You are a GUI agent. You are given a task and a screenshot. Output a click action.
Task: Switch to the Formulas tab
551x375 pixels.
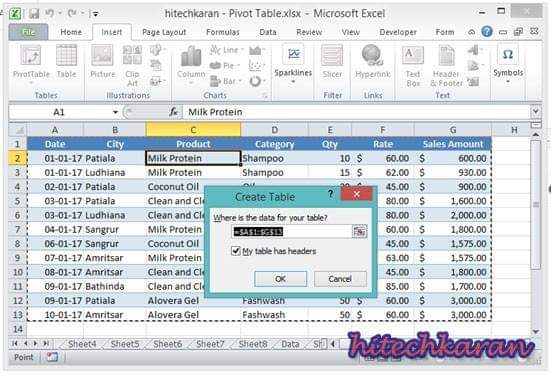tap(222, 32)
